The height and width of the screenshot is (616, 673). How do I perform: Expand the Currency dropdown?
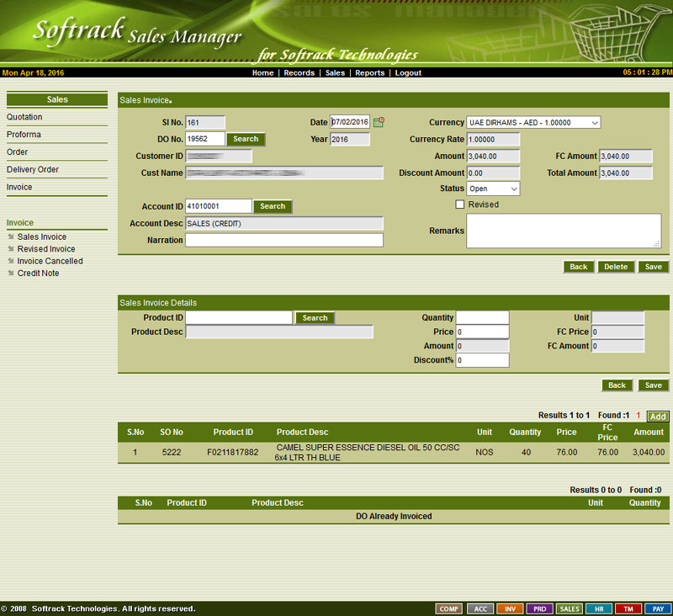(533, 123)
